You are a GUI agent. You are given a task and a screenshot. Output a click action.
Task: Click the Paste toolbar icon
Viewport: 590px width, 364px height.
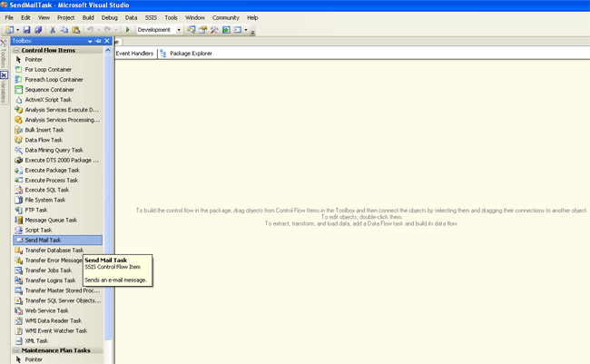[76, 30]
